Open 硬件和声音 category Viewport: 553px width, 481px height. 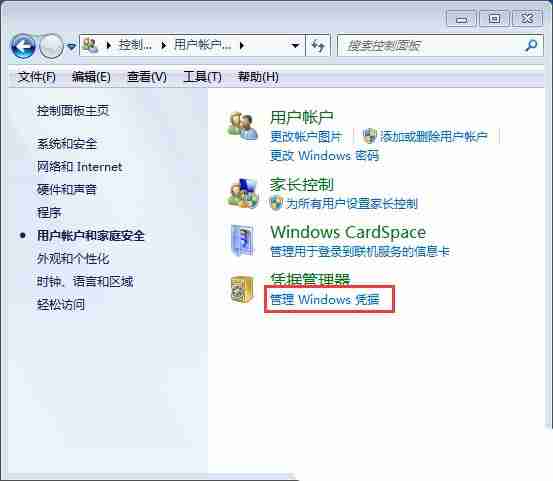coord(67,189)
